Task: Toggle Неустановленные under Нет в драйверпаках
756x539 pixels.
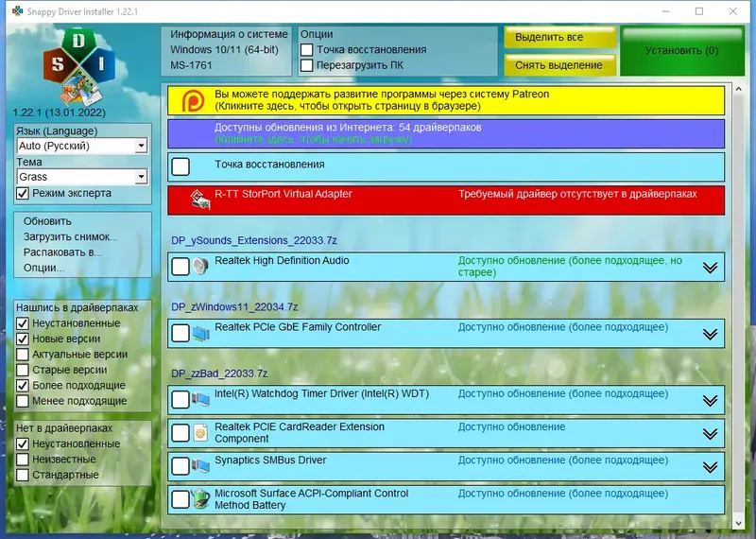Action: pos(22,443)
